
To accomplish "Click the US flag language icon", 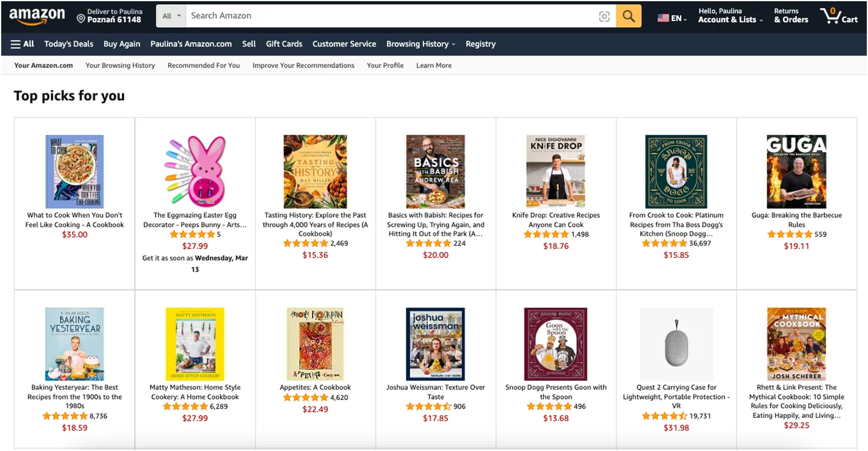I will [663, 18].
